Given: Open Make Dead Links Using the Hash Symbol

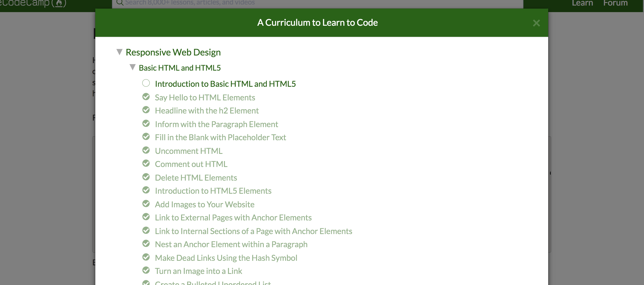Looking at the screenshot, I should (x=226, y=258).
